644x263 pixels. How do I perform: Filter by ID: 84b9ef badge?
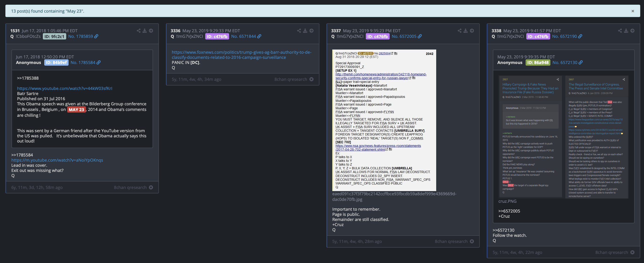pos(56,63)
